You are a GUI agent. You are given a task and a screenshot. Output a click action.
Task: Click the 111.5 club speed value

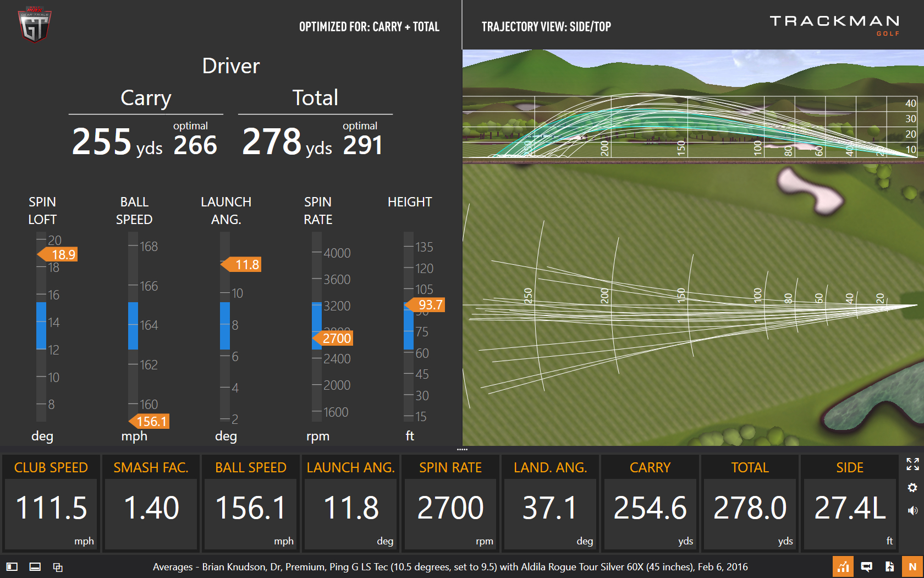51,508
